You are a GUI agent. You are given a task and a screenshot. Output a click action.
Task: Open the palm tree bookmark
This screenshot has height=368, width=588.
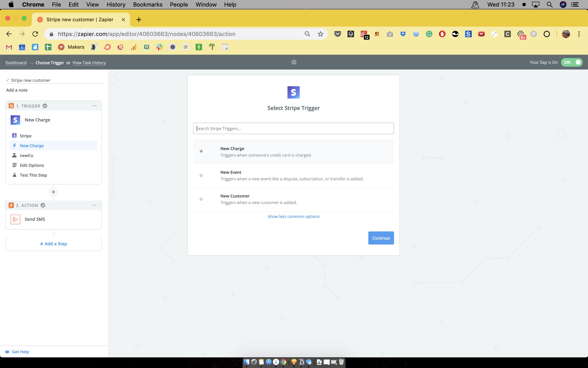click(x=212, y=47)
